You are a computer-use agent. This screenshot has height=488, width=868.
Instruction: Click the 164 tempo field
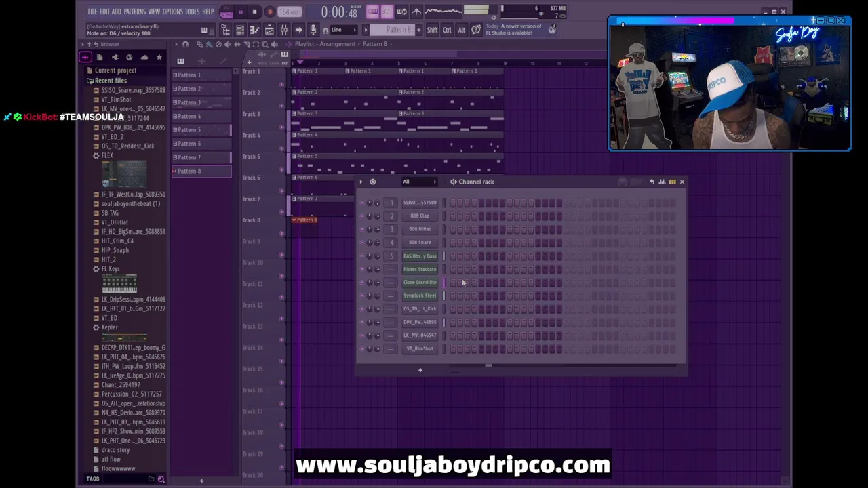point(289,12)
